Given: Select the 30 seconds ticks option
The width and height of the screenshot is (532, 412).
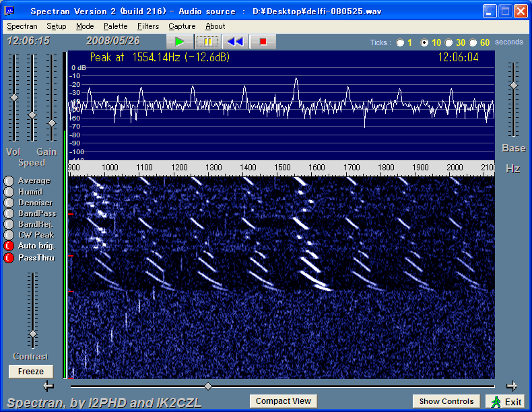Looking at the screenshot, I should coord(448,42).
